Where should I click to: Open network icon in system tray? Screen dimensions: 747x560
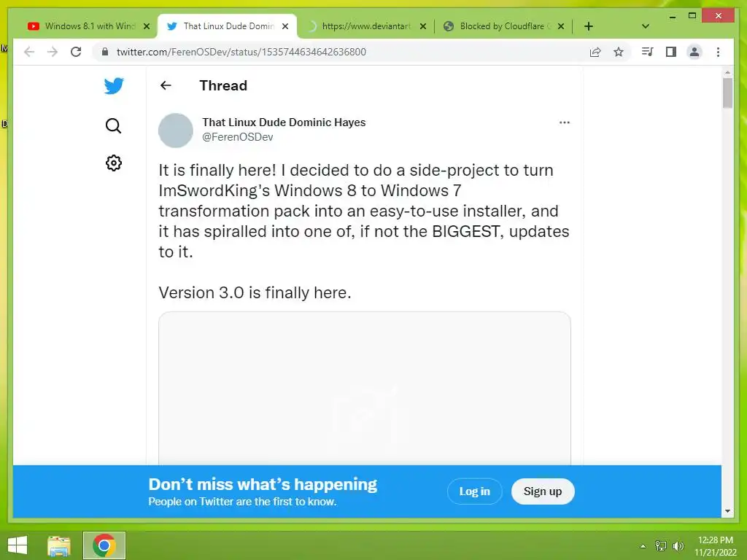click(661, 546)
